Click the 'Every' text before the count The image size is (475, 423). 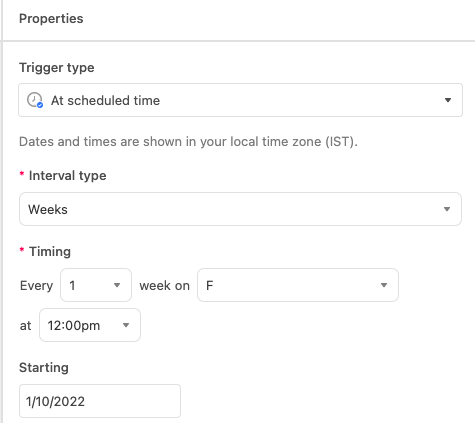[x=36, y=286]
